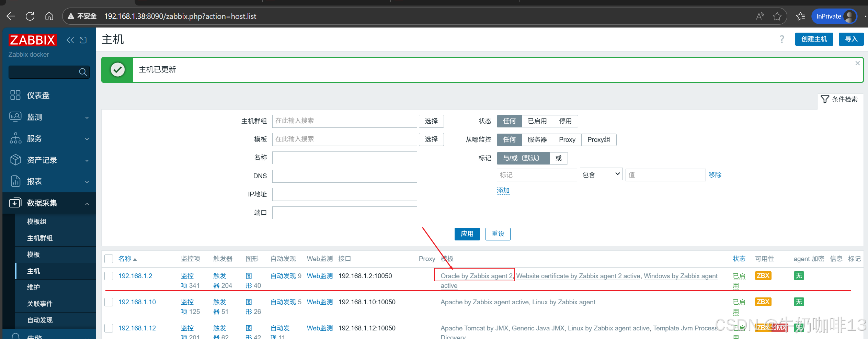Select 任何 in 状态 filter
The image size is (868, 339).
tap(509, 121)
